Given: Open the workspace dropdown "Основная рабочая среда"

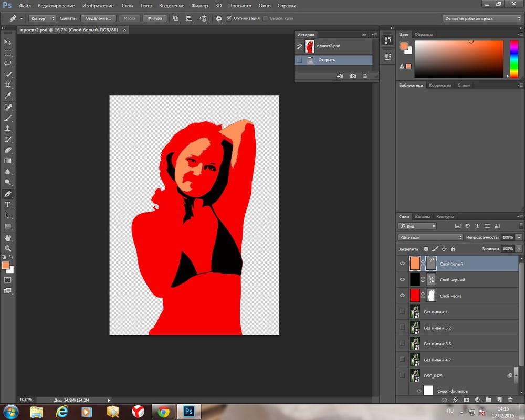Looking at the screenshot, I should click(482, 18).
